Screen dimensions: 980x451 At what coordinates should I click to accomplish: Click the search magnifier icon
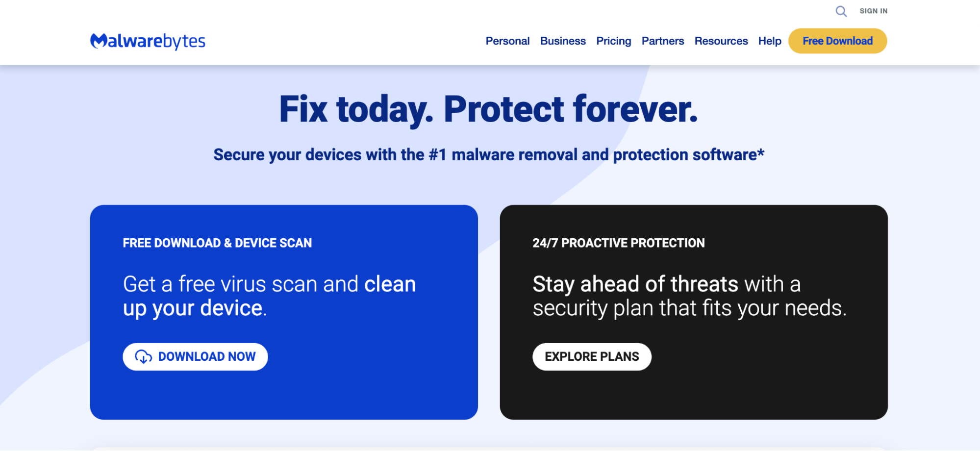point(841,11)
